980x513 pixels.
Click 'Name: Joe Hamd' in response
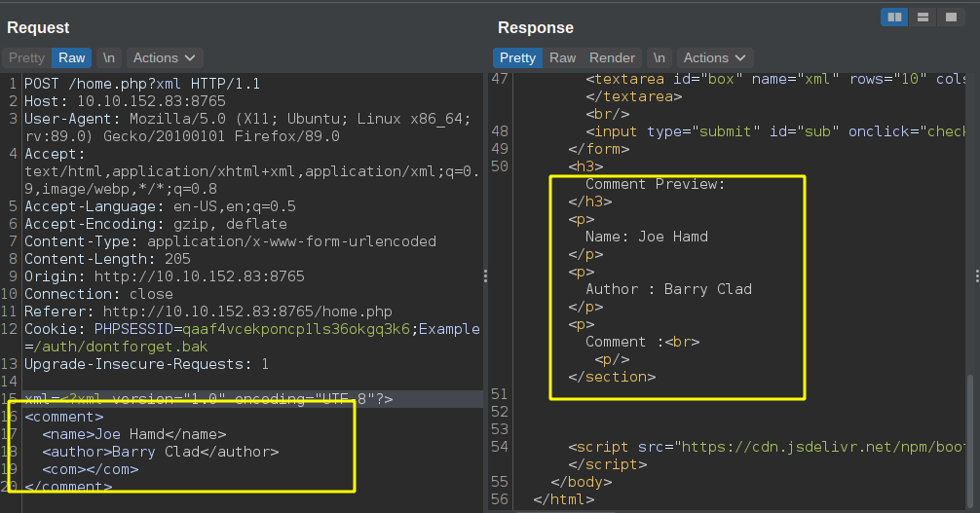[646, 237]
